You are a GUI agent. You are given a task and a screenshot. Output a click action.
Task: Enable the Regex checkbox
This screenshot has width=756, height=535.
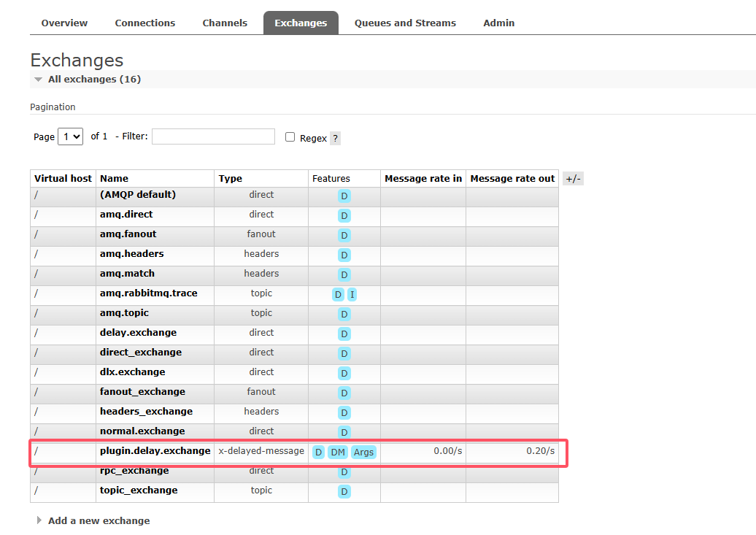pos(290,137)
